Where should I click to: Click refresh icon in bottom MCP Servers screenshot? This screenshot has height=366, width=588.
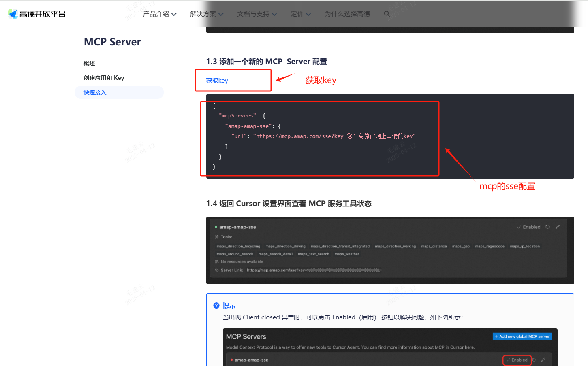pyautogui.click(x=534, y=360)
